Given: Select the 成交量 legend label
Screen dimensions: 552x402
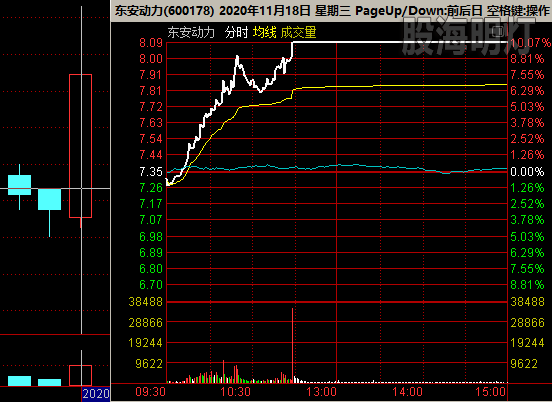Looking at the screenshot, I should coord(299,32).
